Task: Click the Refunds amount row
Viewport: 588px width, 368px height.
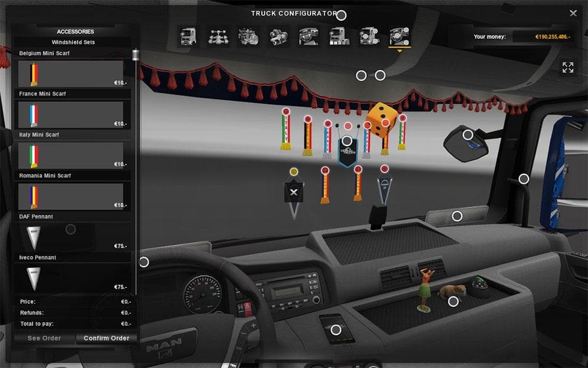Action: point(75,313)
